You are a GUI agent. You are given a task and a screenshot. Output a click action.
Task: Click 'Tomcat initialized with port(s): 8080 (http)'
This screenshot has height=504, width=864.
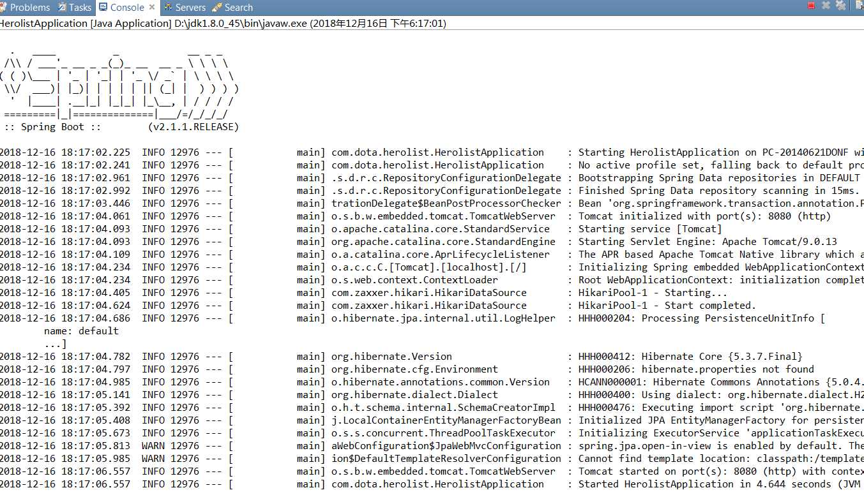click(705, 216)
